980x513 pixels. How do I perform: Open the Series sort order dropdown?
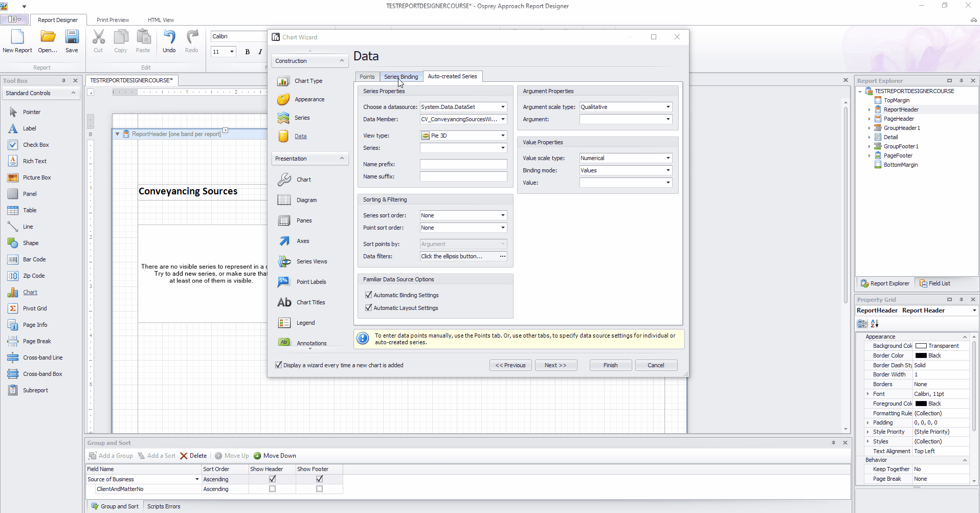(503, 215)
